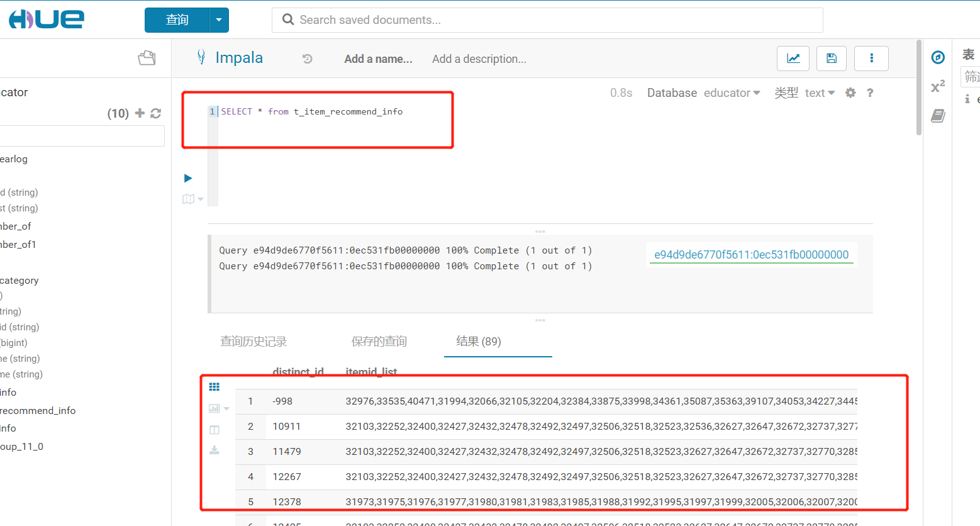The image size is (980, 526).
Task: Open the educator database dropdown
Action: tap(732, 92)
